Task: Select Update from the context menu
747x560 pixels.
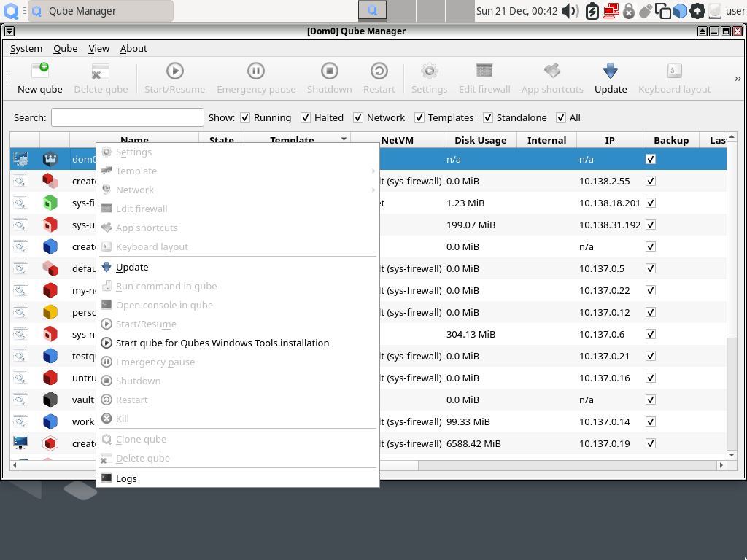Action: [x=132, y=267]
